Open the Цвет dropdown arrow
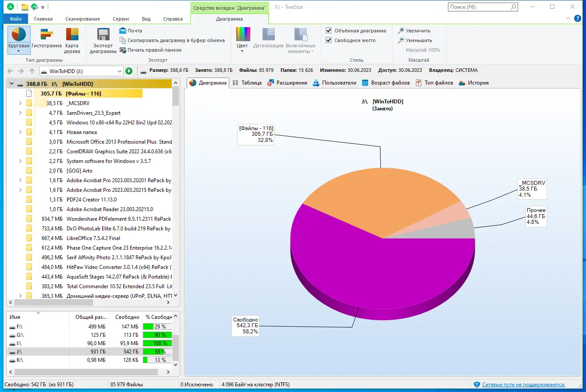This screenshot has height=392, width=586. click(x=242, y=51)
